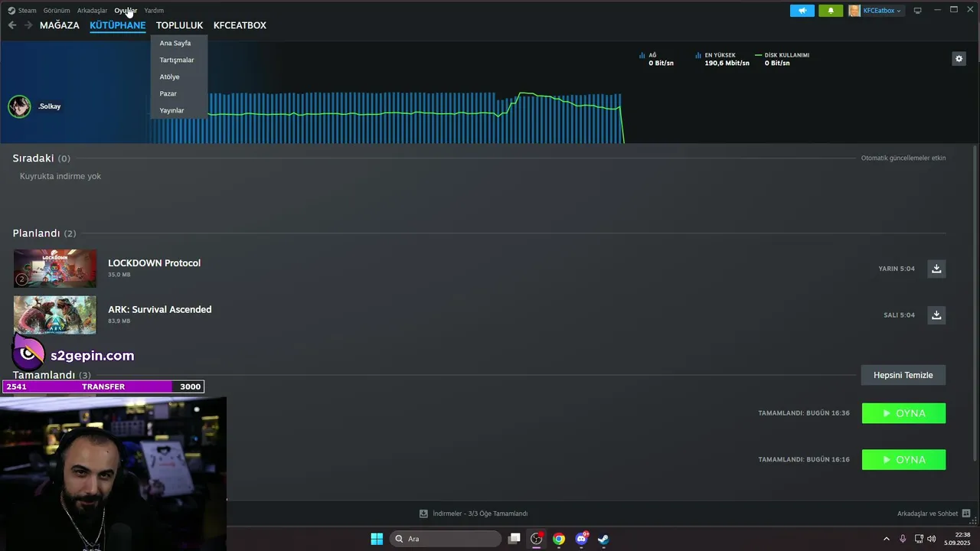Click the ARK: Survival Ascended thumbnail

pos(55,315)
